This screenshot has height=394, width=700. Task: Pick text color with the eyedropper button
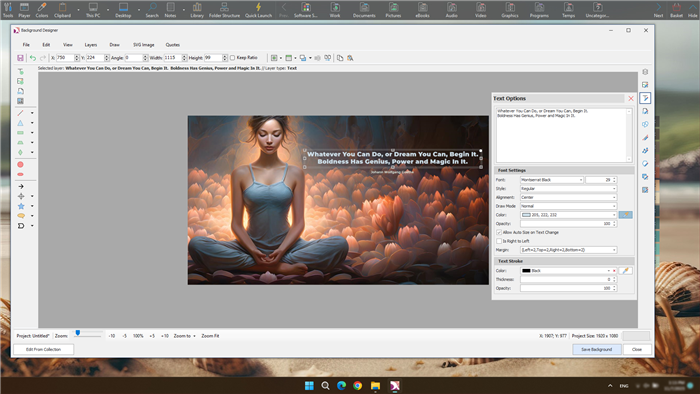click(x=626, y=215)
